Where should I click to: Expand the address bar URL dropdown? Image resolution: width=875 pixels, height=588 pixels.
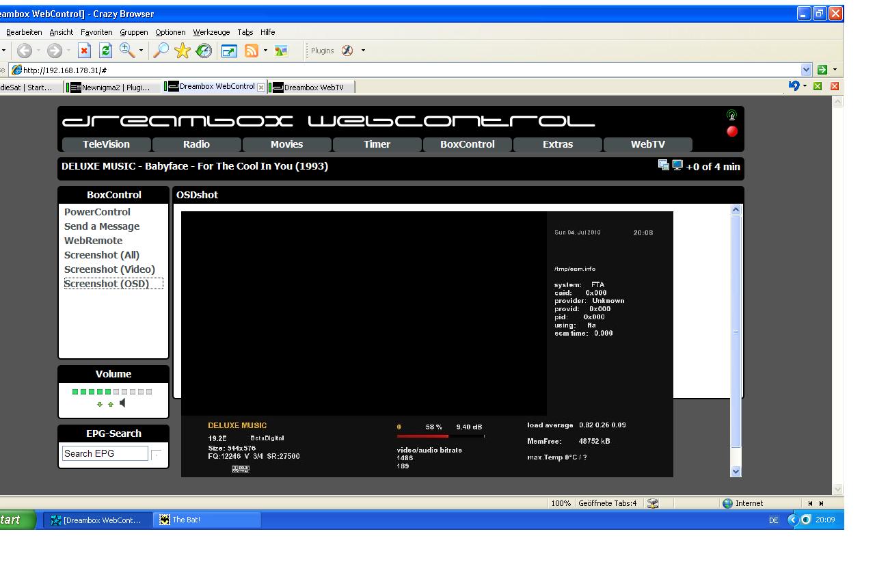806,70
